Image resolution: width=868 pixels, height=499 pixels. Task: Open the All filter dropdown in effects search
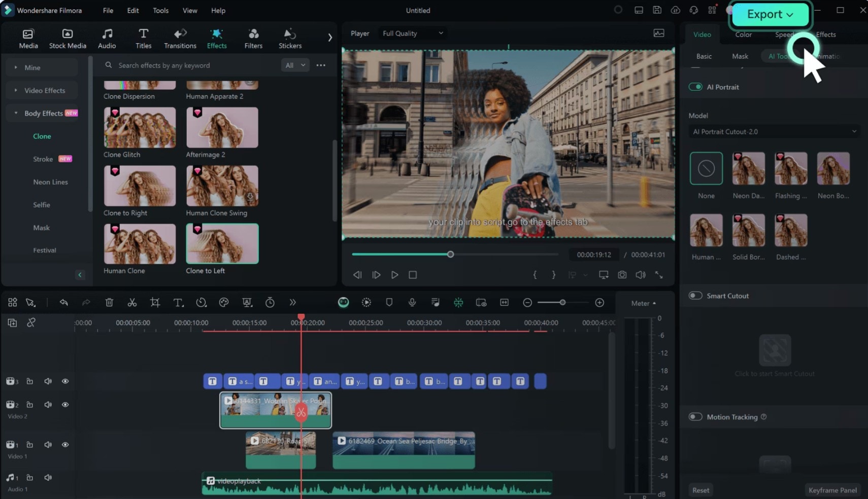click(x=295, y=65)
